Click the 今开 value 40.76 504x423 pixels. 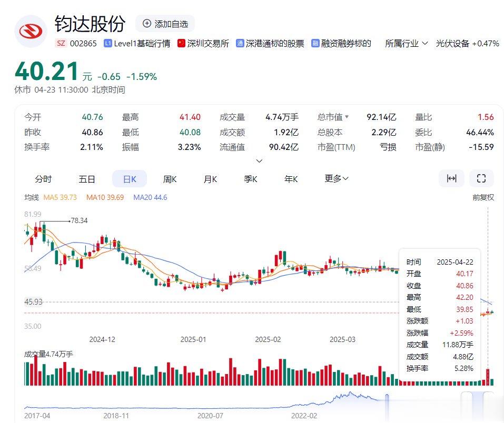click(93, 117)
